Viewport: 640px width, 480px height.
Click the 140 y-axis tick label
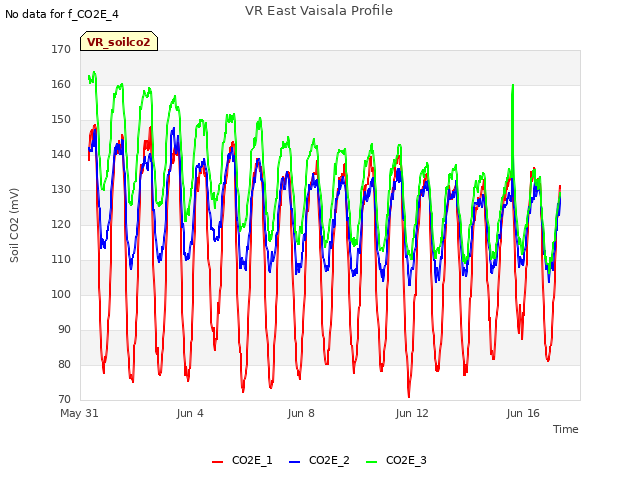point(61,155)
